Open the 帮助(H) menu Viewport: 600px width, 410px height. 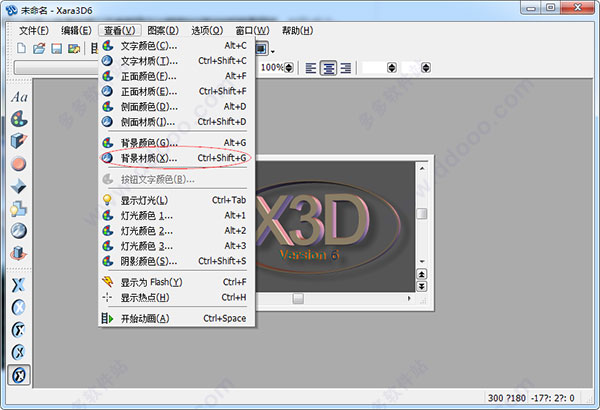(297, 31)
